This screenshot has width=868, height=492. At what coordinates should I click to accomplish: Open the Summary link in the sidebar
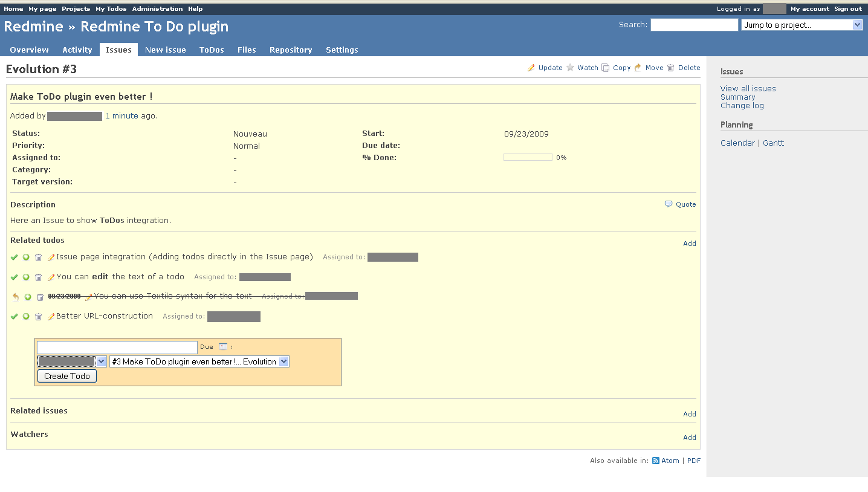coord(738,97)
